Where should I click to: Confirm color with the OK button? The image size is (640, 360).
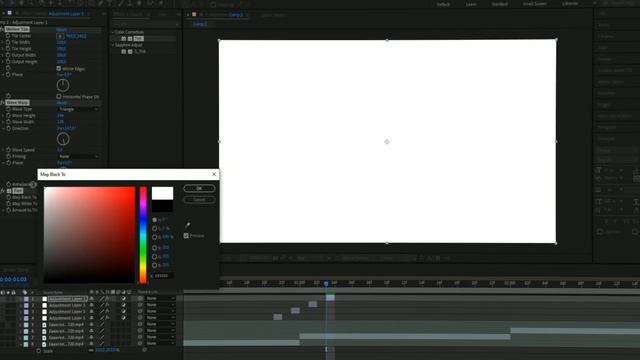click(x=199, y=189)
